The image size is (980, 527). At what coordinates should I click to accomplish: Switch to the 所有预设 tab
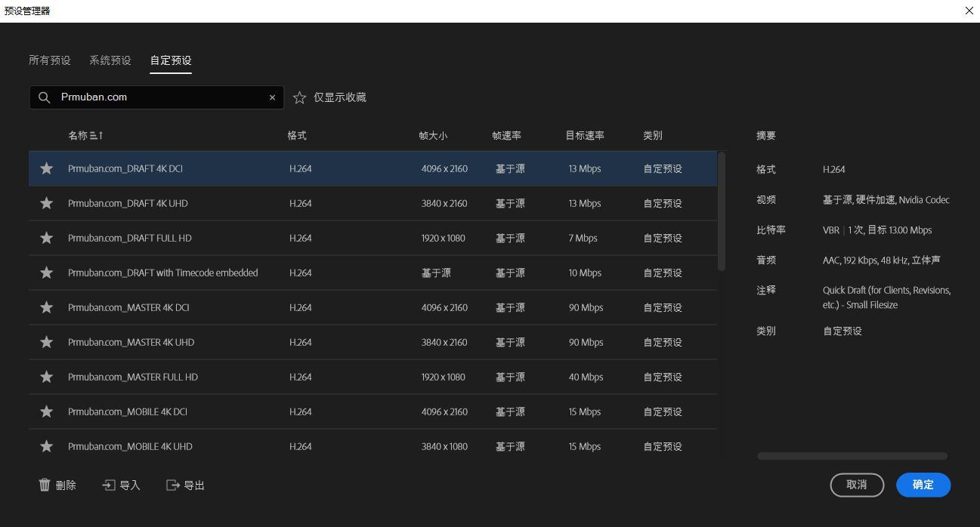pyautogui.click(x=49, y=60)
